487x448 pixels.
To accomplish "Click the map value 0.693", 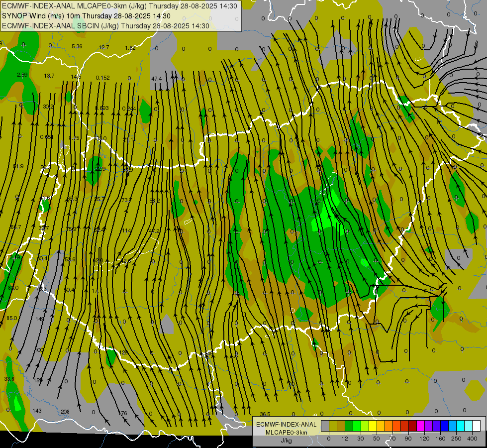I will click(x=102, y=108).
